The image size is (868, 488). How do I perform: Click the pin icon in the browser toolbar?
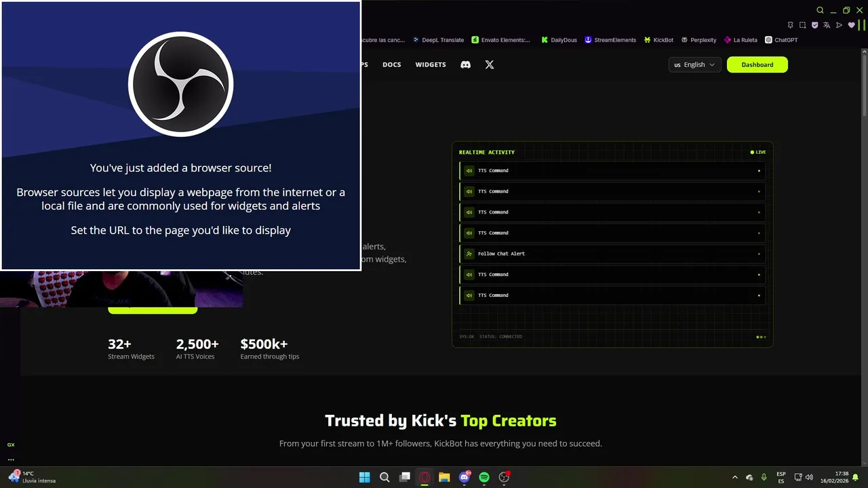click(x=790, y=25)
